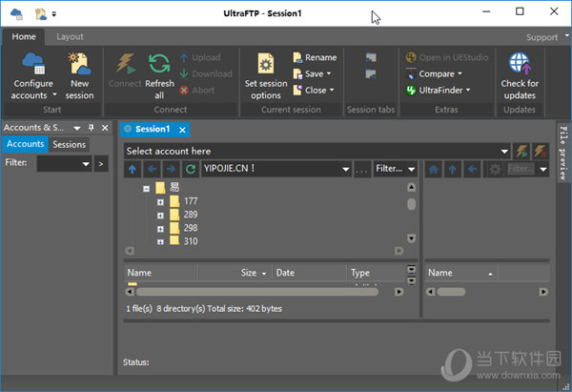Viewport: 572px width, 392px height.
Task: Navigate back in remote pane
Action: [x=472, y=169]
